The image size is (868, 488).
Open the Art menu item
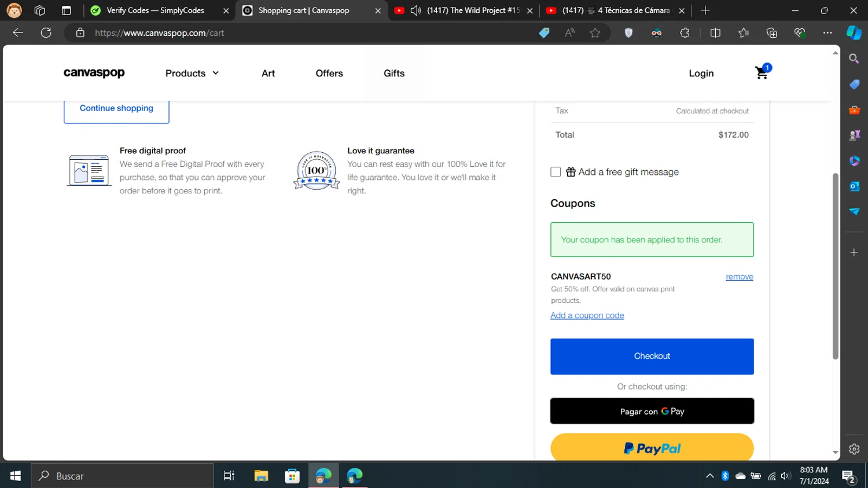[268, 73]
